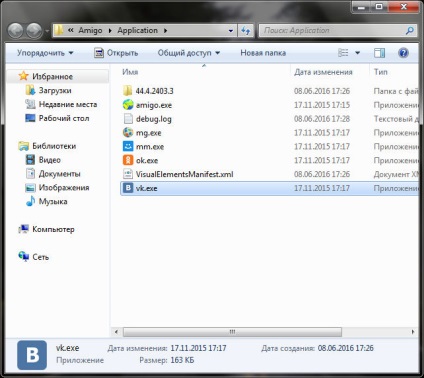Select the file name debug.log
This screenshot has width=424, height=378.
pyautogui.click(x=154, y=119)
